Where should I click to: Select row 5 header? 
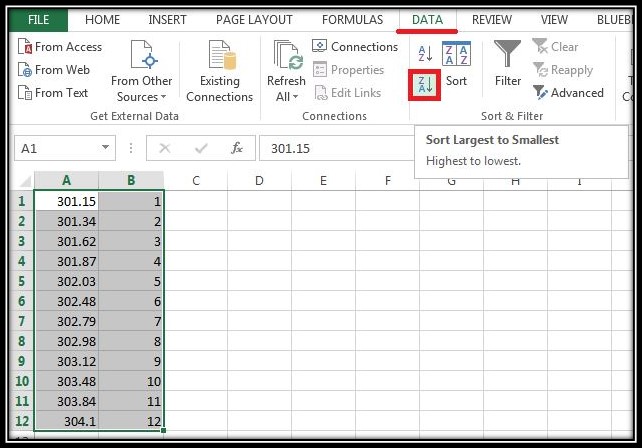tap(22, 281)
